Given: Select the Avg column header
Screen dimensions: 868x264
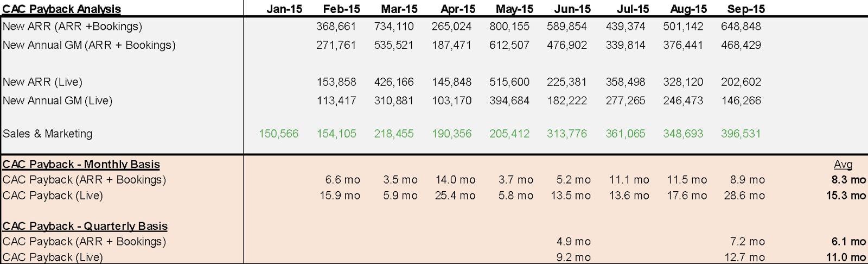Looking at the screenshot, I should pyautogui.click(x=843, y=164).
